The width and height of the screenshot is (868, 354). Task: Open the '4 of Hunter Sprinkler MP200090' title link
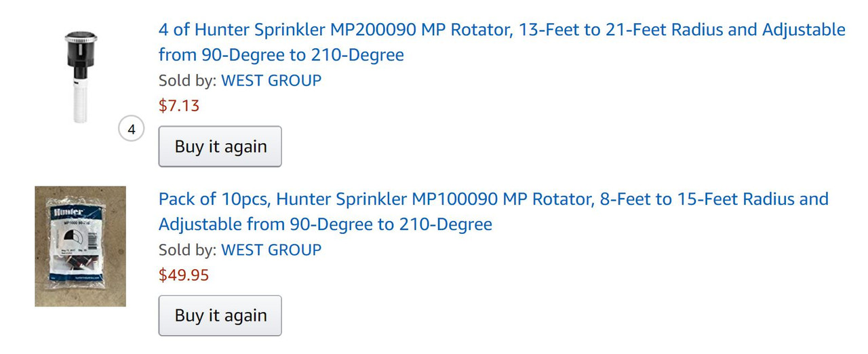(502, 42)
